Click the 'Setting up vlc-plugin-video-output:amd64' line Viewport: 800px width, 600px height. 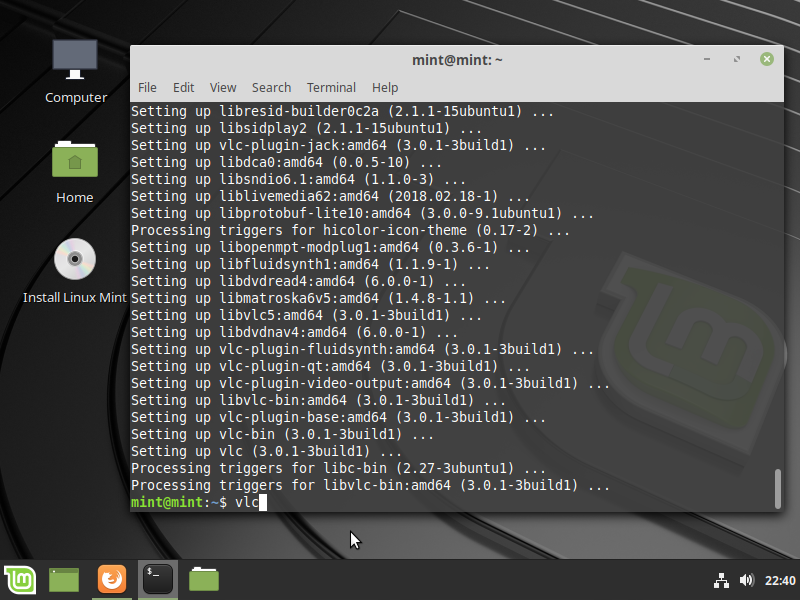[370, 384]
